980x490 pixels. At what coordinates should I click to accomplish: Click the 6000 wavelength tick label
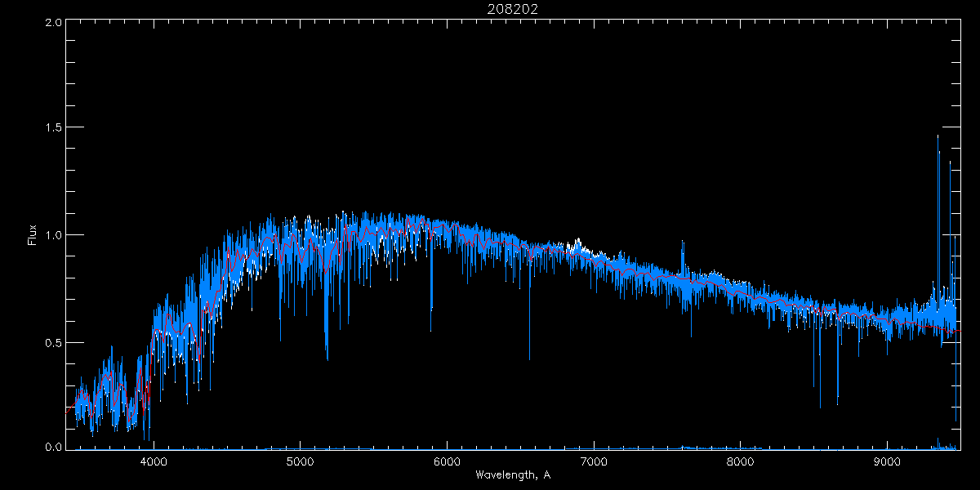447,460
